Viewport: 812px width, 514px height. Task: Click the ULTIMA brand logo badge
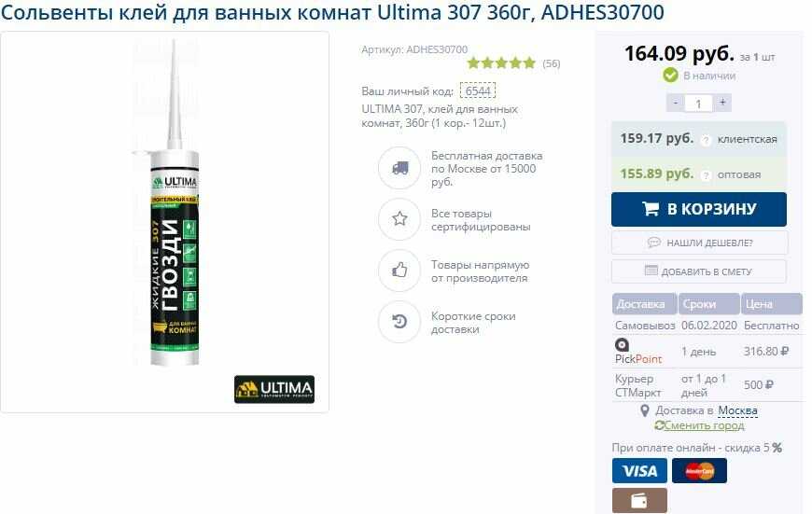(274, 389)
